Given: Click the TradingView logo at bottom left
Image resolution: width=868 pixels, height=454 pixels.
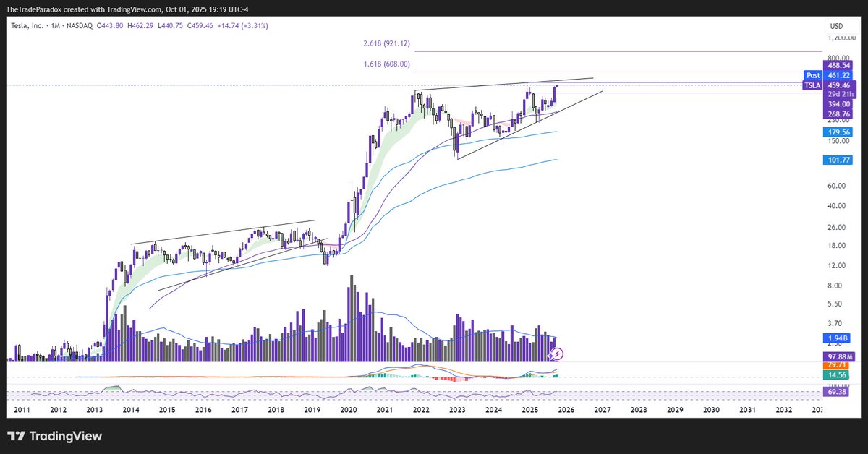Looking at the screenshot, I should click(54, 436).
